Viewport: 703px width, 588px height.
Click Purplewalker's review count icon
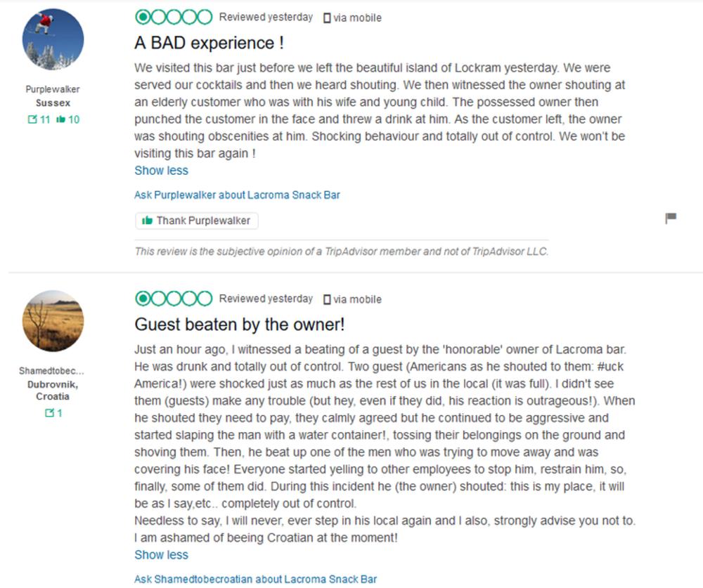tap(32, 119)
